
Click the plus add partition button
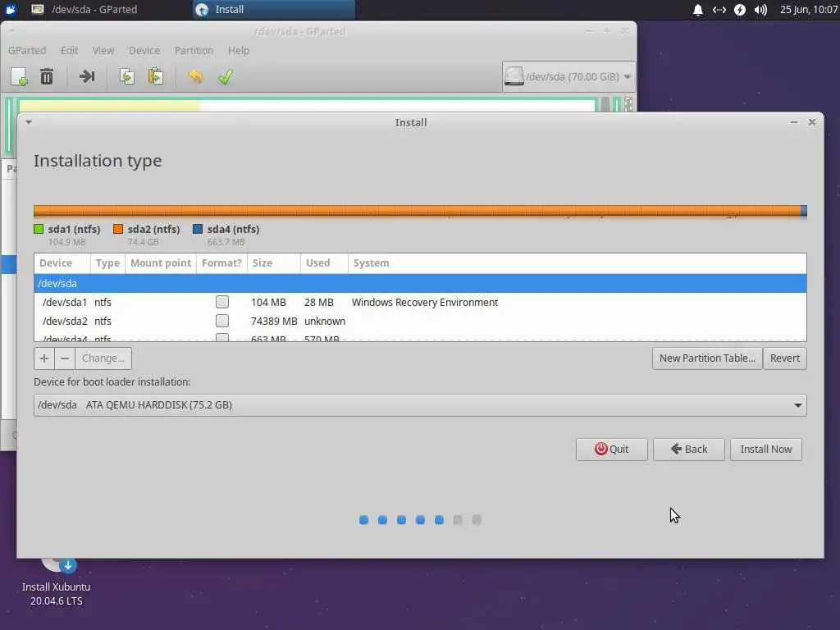pos(44,358)
